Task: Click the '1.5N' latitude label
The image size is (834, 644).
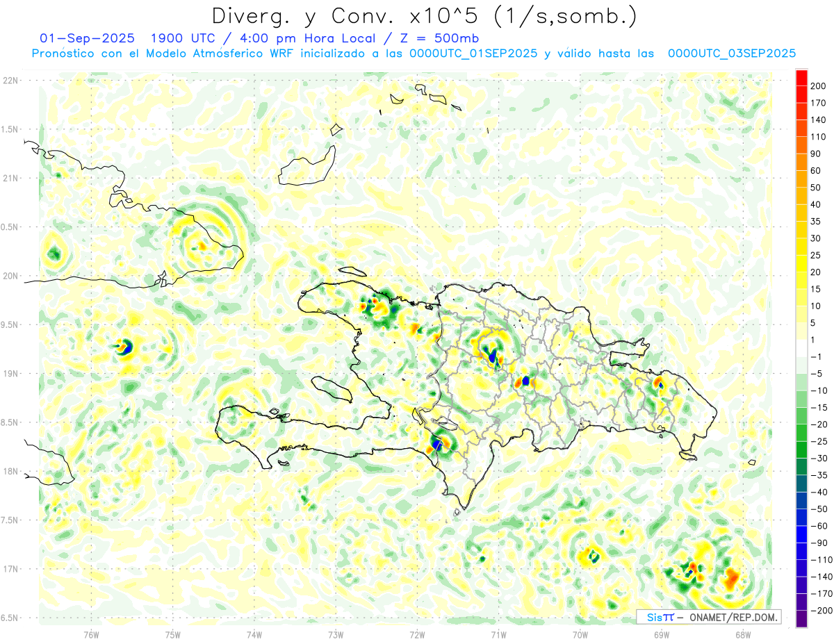Action: coord(9,129)
